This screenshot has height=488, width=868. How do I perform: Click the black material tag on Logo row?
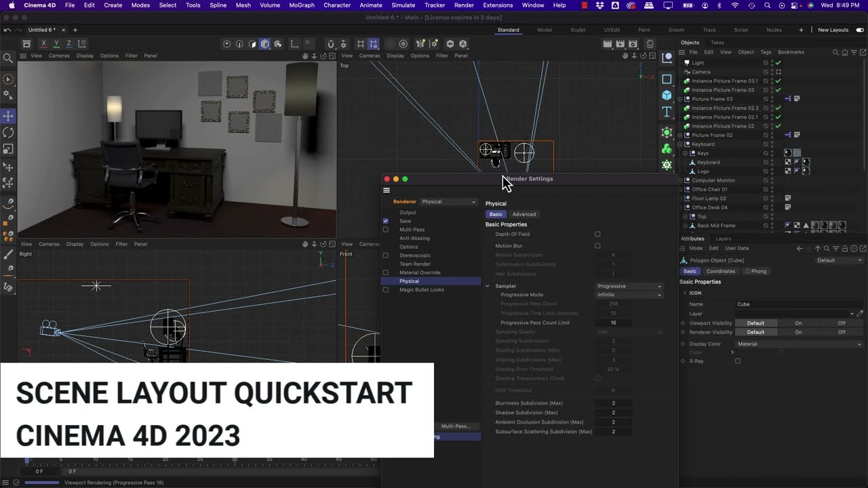tap(806, 171)
